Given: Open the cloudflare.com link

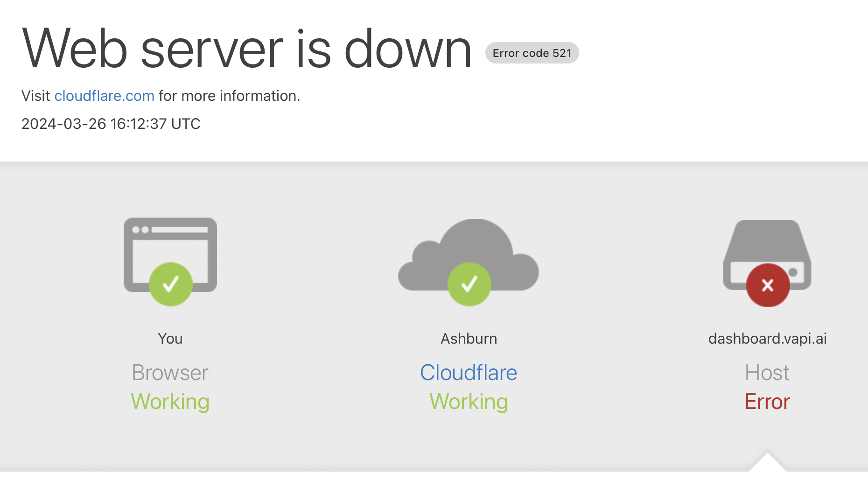Looking at the screenshot, I should pos(105,96).
